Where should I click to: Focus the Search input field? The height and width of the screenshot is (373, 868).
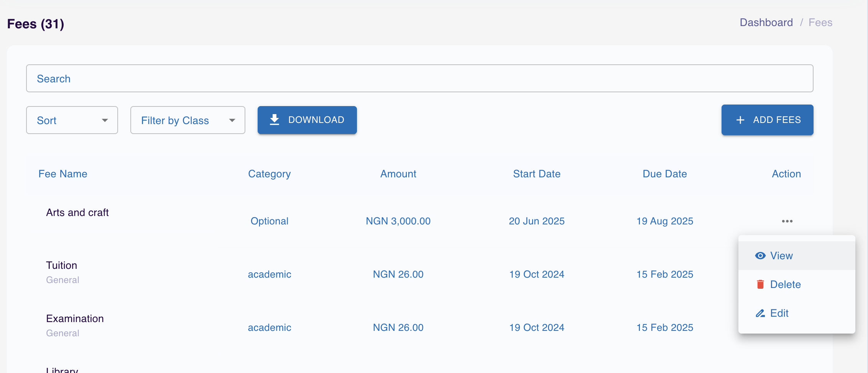[x=419, y=79]
